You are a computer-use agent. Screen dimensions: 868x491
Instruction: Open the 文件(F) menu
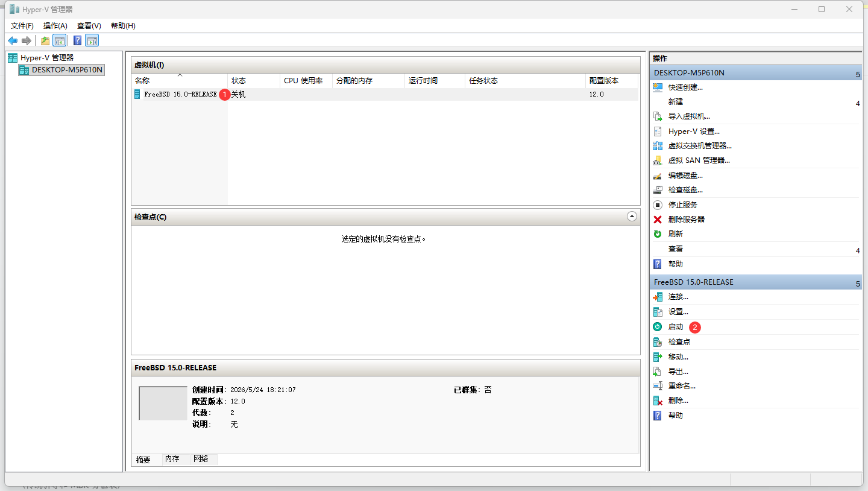[x=22, y=26]
